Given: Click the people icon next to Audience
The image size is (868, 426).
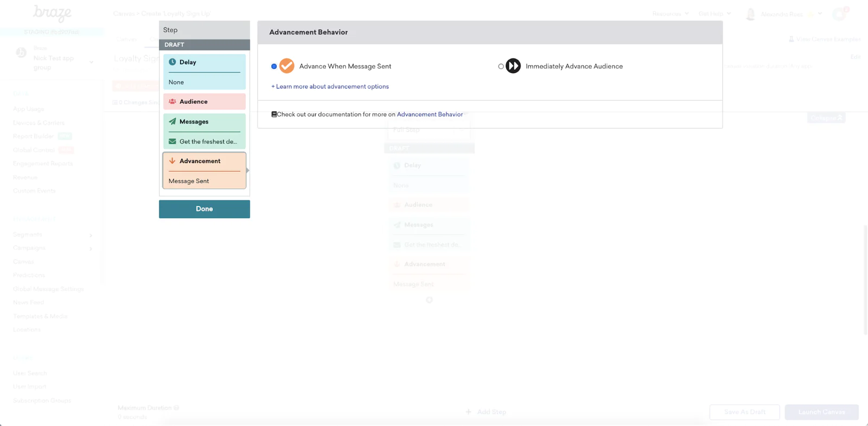Looking at the screenshot, I should tap(173, 102).
